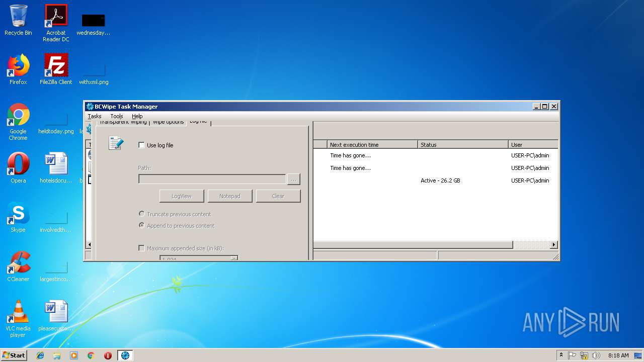Click the Clear button
The width and height of the screenshot is (644, 362).
click(x=278, y=196)
